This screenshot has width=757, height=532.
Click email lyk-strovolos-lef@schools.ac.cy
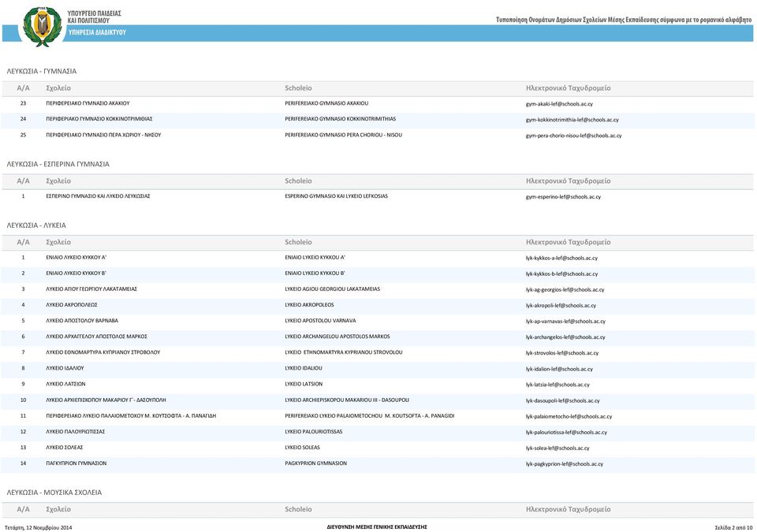coord(562,353)
